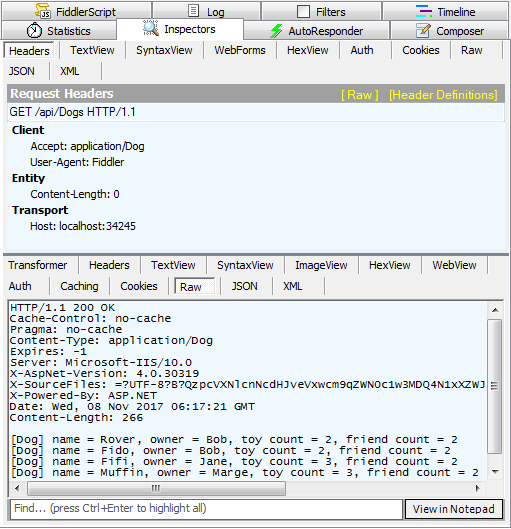Open the response XML tab
The height and width of the screenshot is (529, 511).
293,286
